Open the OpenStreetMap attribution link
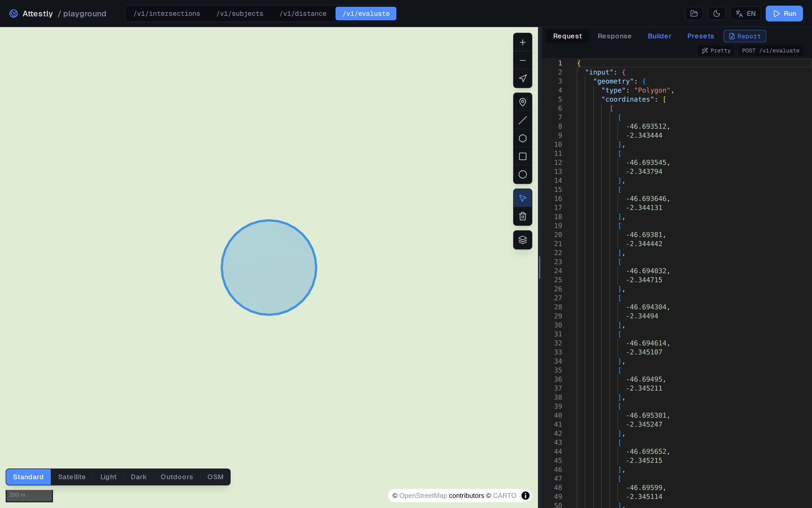Image resolution: width=812 pixels, height=508 pixels. (x=423, y=496)
